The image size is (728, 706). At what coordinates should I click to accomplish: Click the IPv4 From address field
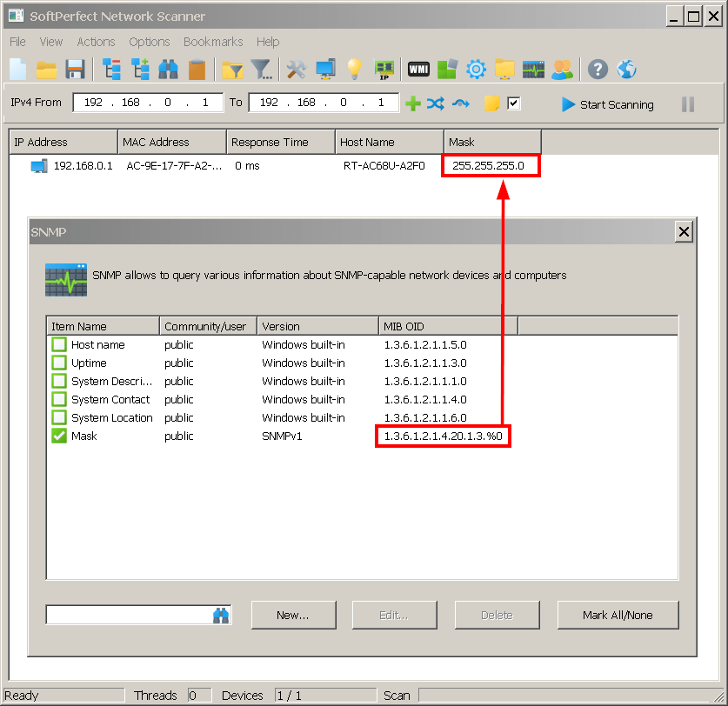[148, 103]
